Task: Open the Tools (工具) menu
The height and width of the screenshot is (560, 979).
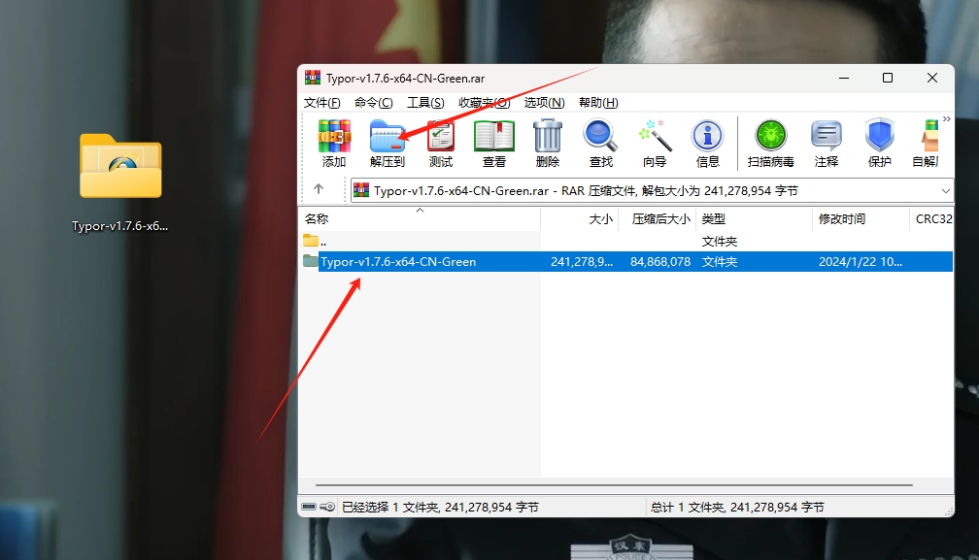Action: (425, 103)
